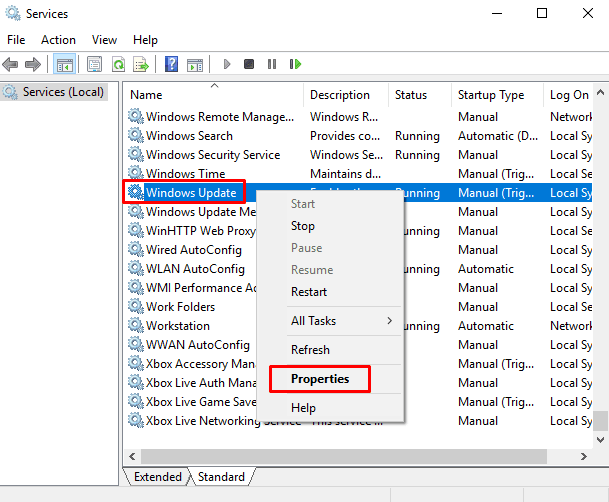Click the toolbar Properties sheet icon
This screenshot has height=502, width=609.
(94, 64)
